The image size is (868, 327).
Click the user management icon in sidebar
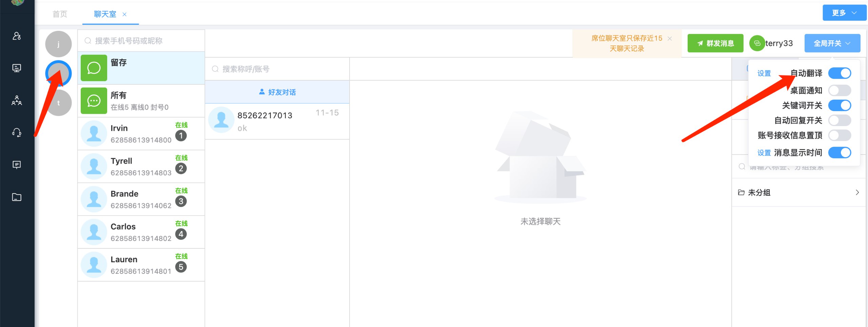point(17,36)
